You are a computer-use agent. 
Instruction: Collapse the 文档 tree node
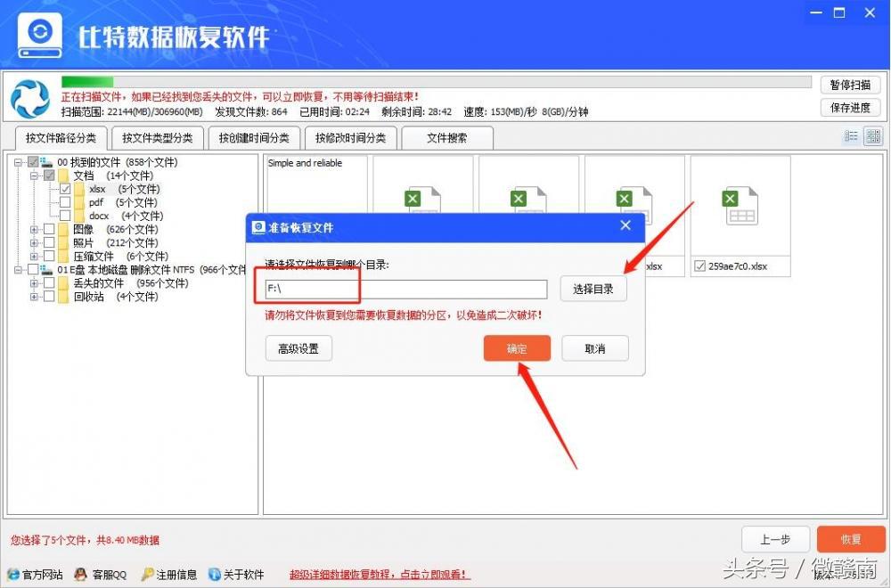(34, 176)
